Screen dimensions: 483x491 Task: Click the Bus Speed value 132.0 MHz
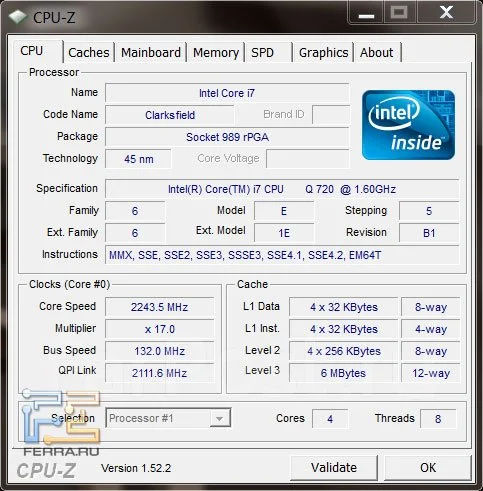[159, 351]
